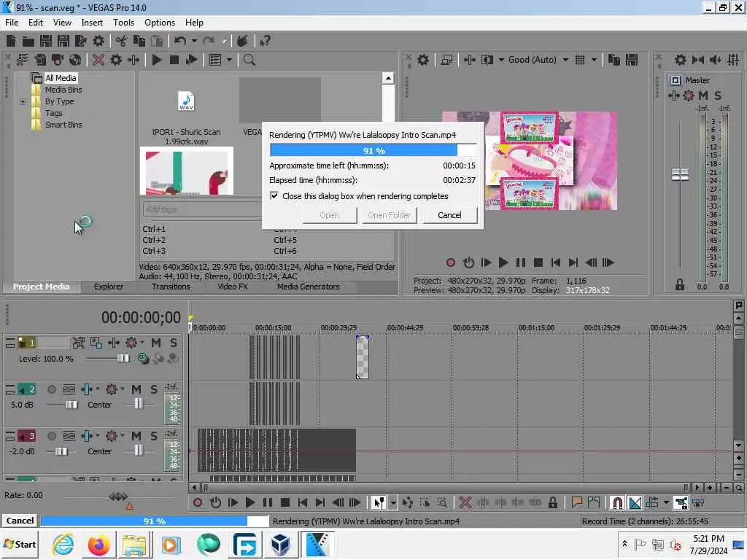
Task: Open the Options menu
Action: click(160, 23)
